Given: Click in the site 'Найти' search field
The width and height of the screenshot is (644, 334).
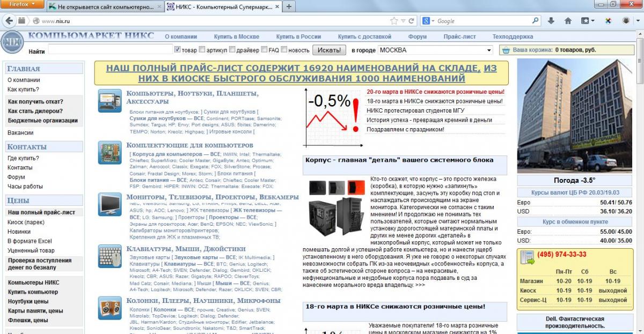Looking at the screenshot, I should click(109, 50).
